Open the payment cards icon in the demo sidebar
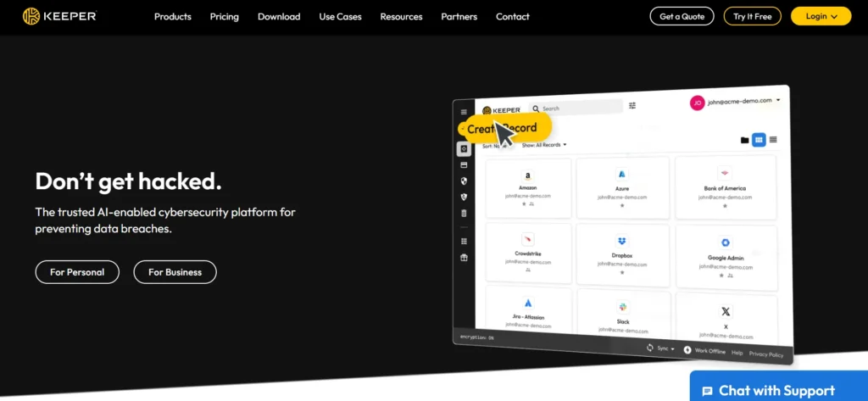Screen dimensions: 868x401 (x=464, y=165)
